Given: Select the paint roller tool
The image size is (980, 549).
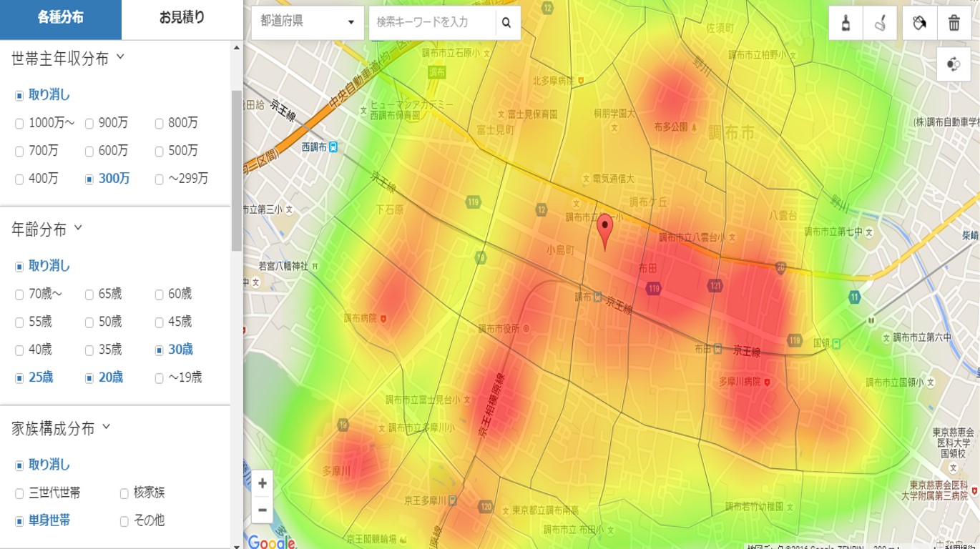Looking at the screenshot, I should coord(881,23).
